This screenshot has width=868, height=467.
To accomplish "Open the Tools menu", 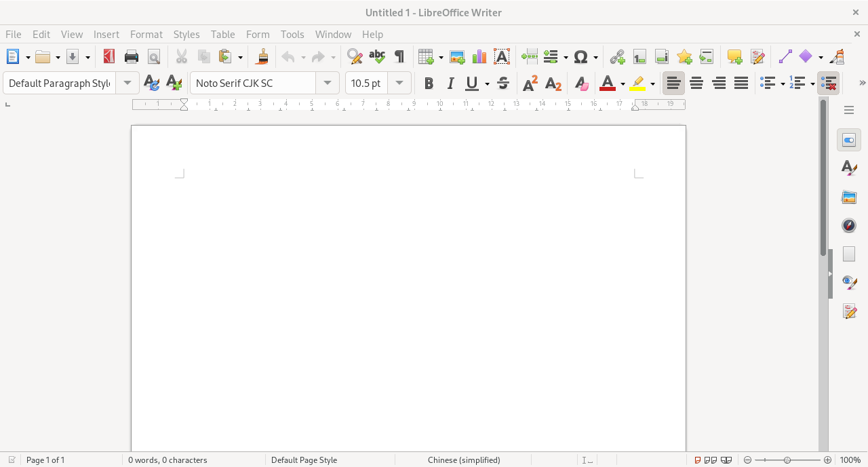I will tap(292, 34).
